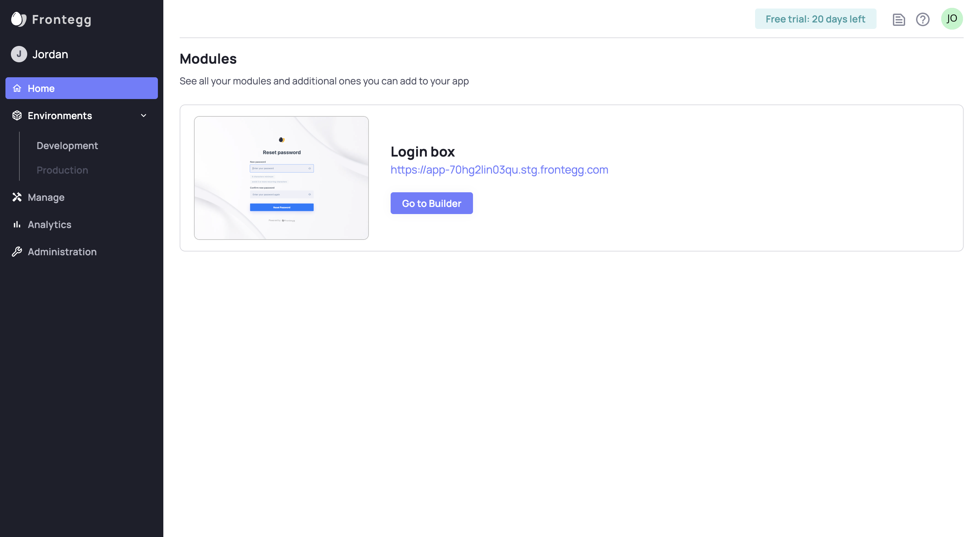Open the Administration menu item

coord(62,251)
